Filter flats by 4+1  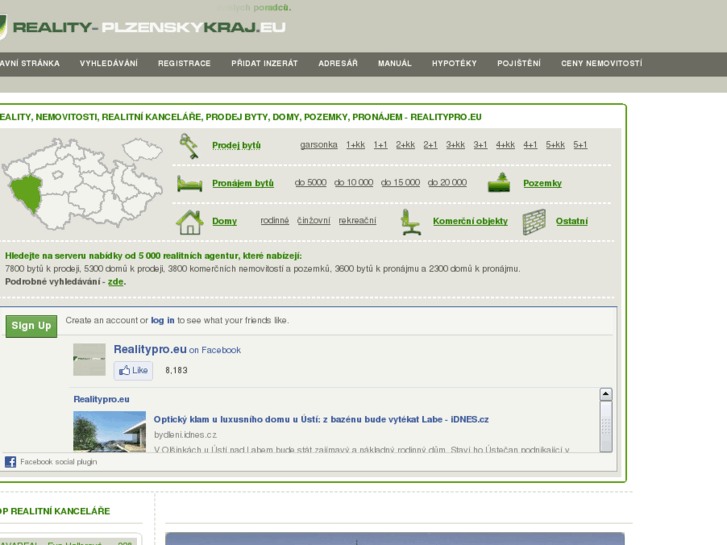(x=530, y=145)
